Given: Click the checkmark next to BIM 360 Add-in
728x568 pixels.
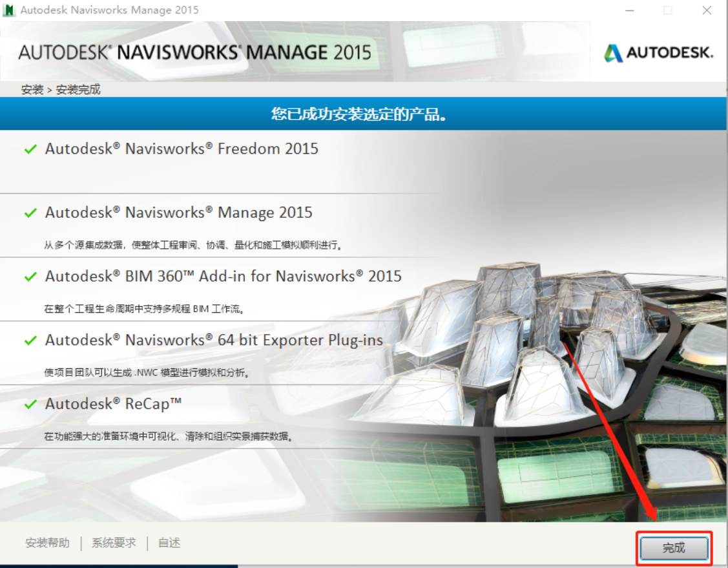Looking at the screenshot, I should (30, 277).
